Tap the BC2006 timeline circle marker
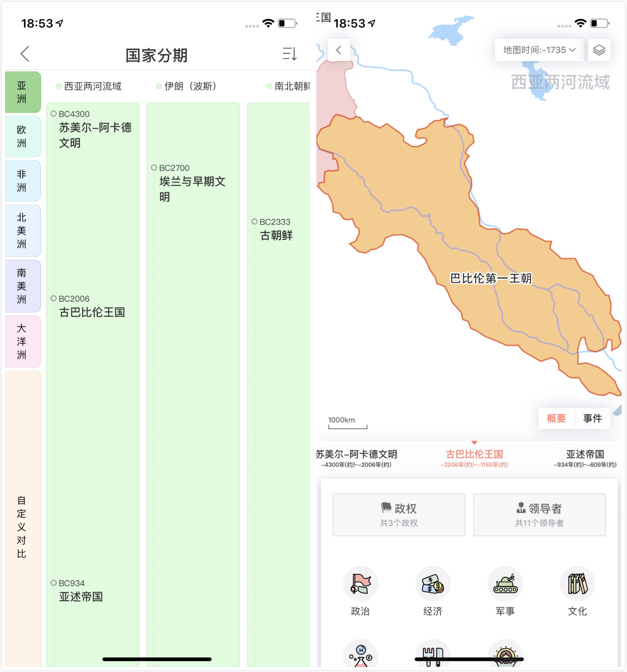 coord(53,298)
